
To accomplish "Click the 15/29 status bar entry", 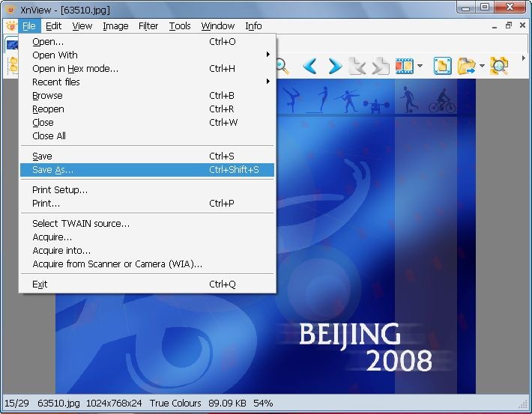I will 16,404.
